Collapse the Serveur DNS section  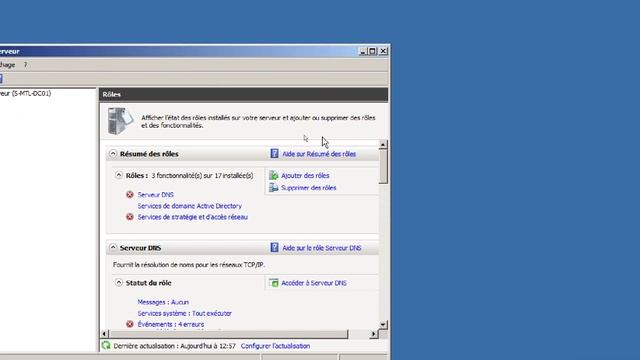[x=113, y=248]
